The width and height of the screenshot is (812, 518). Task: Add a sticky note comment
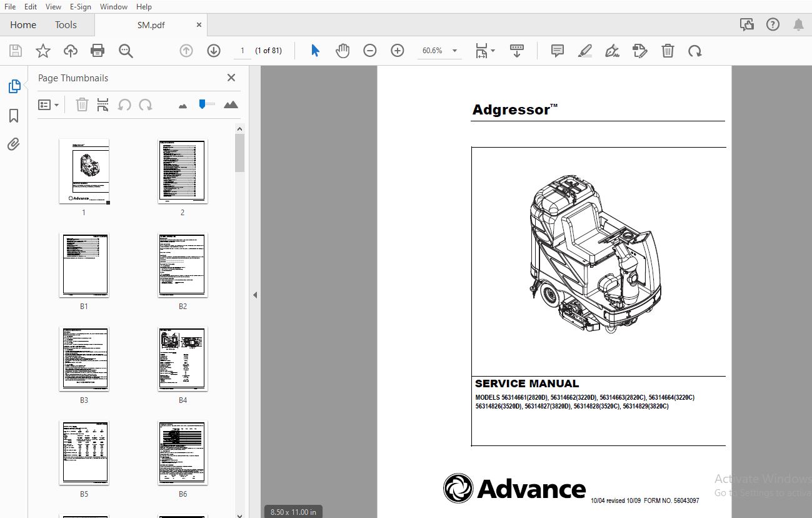click(558, 51)
